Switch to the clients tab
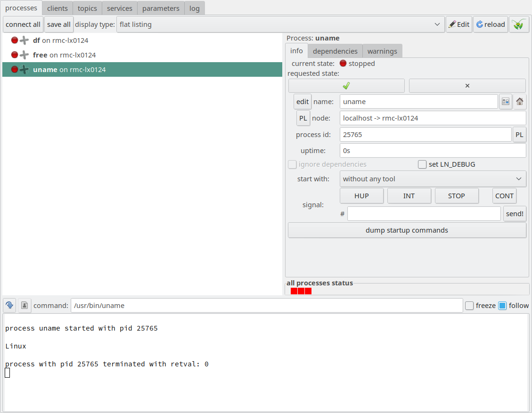Viewport: 532px width, 413px height. (57, 8)
